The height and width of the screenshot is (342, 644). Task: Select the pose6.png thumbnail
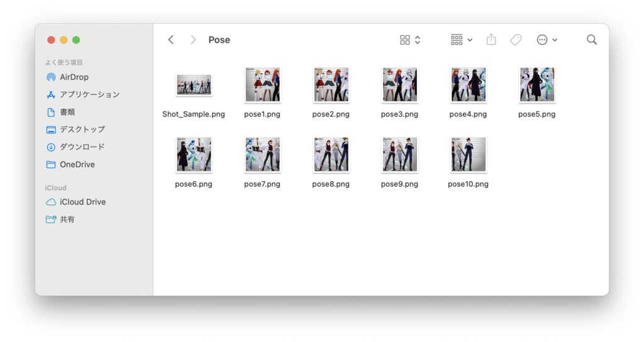point(194,155)
